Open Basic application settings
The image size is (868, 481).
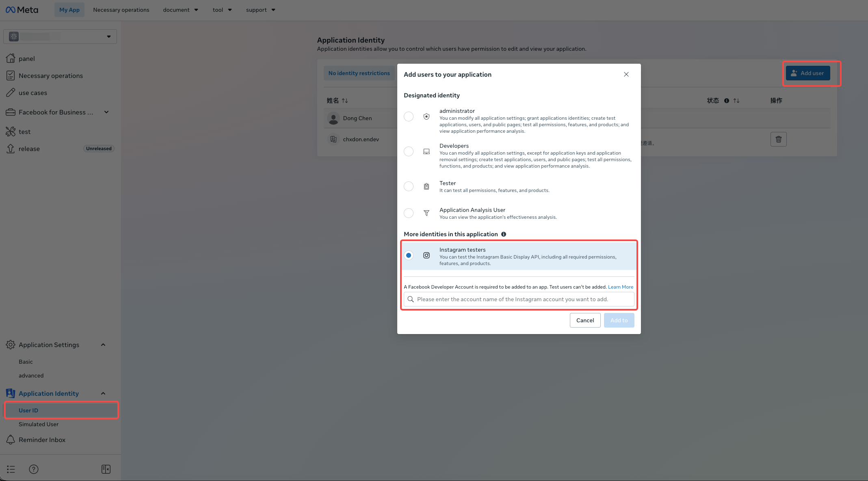click(x=26, y=362)
